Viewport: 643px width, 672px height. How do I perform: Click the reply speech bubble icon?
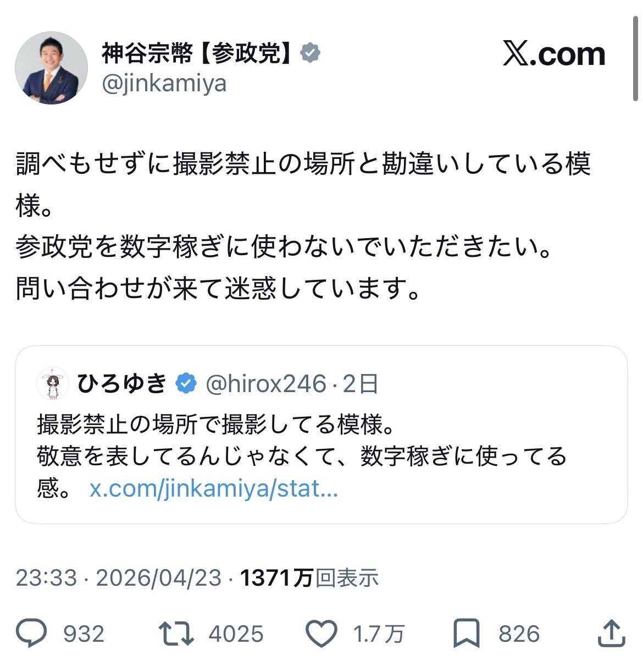32,634
